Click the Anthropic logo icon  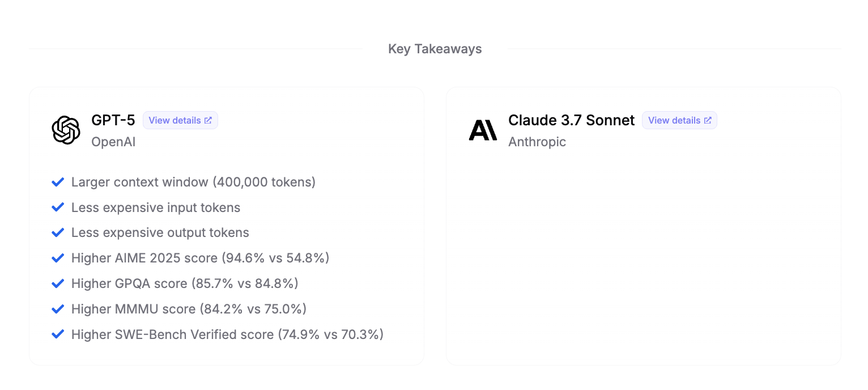click(x=483, y=130)
